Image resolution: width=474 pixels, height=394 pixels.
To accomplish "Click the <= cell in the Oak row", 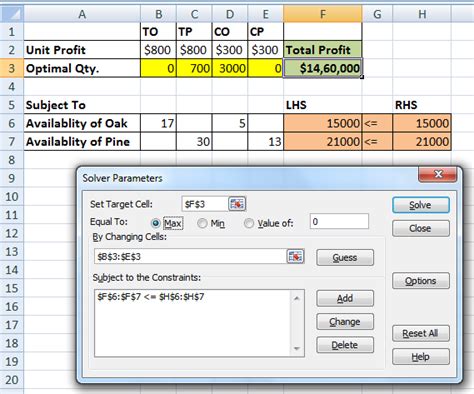I will click(377, 123).
